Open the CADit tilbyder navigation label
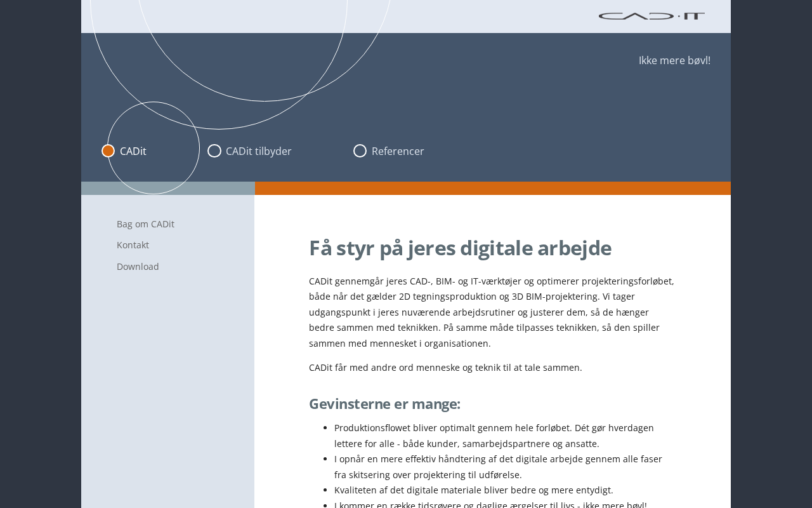Viewport: 812px width, 508px height. pyautogui.click(x=259, y=151)
